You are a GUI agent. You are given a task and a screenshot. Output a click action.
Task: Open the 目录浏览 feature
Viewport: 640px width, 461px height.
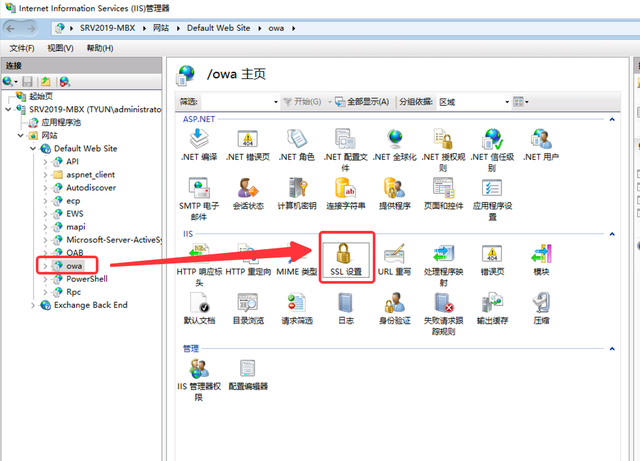pyautogui.click(x=248, y=309)
